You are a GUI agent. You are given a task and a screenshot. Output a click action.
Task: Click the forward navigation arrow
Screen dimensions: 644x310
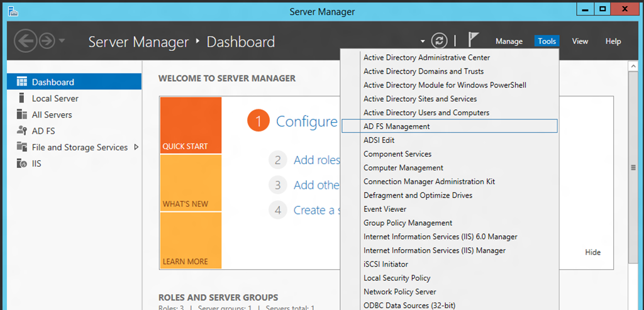47,41
